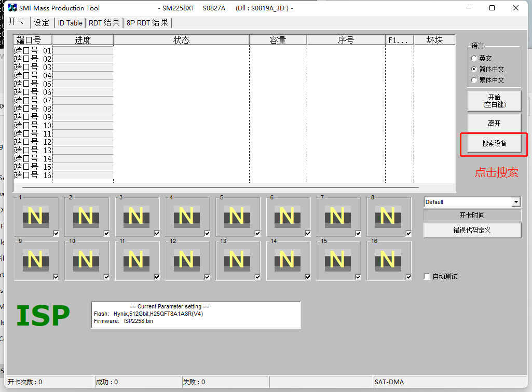The image size is (532, 392).
Task: Click the SMI app icon in title bar
Action: 12,8
